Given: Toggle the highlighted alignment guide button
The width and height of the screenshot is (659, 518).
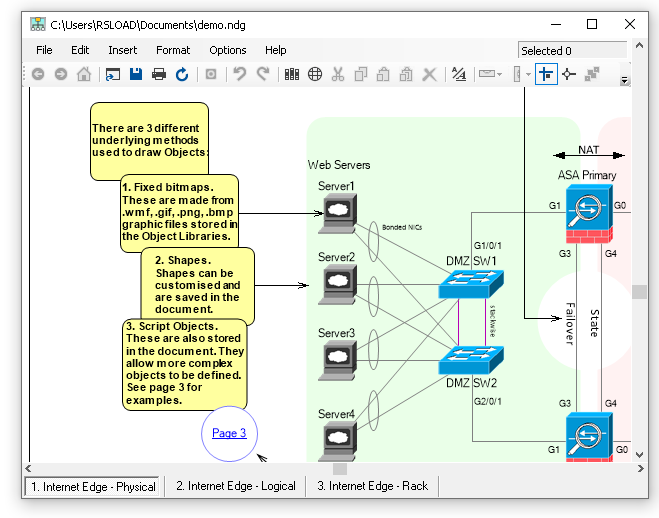Looking at the screenshot, I should (x=546, y=74).
